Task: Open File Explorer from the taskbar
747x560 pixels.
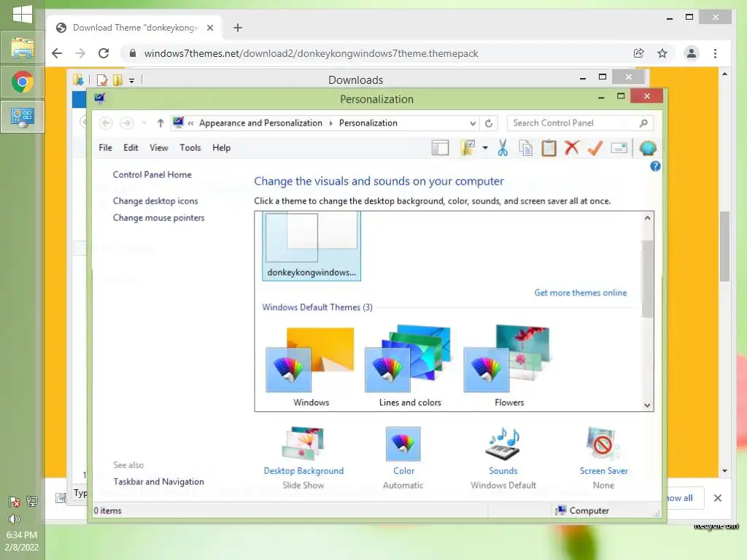Action: (x=23, y=47)
